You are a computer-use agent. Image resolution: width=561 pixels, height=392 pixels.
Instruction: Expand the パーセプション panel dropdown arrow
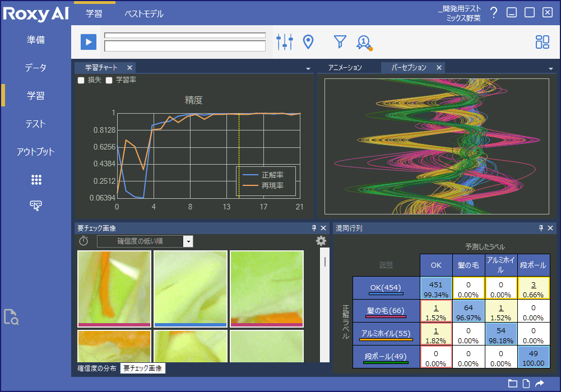coord(551,68)
